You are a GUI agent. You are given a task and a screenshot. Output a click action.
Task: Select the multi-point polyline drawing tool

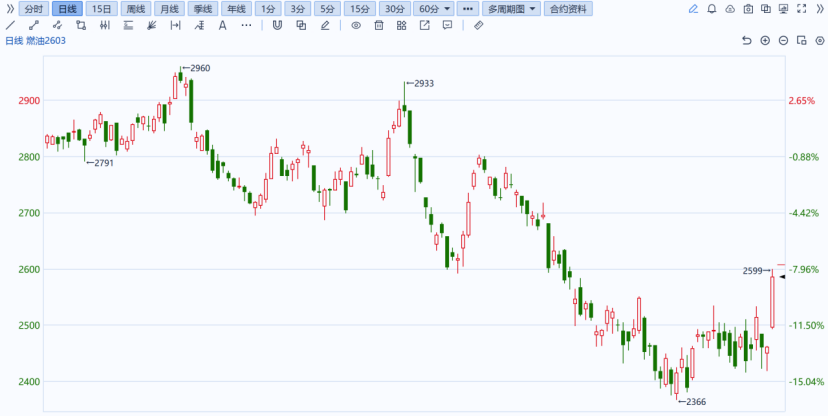pos(57,25)
